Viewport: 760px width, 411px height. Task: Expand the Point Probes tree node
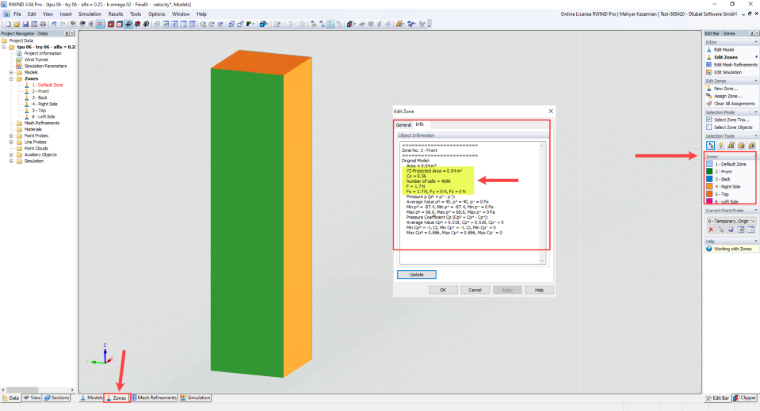point(11,136)
